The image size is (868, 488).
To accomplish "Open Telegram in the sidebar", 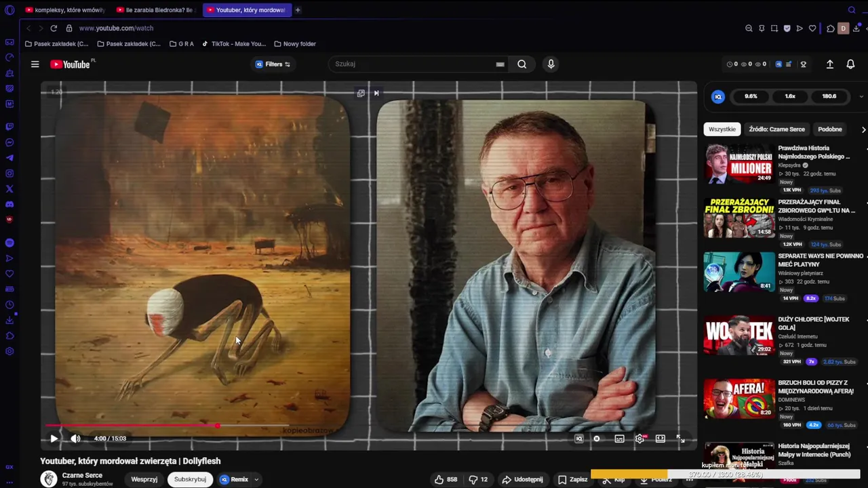I will click(9, 158).
